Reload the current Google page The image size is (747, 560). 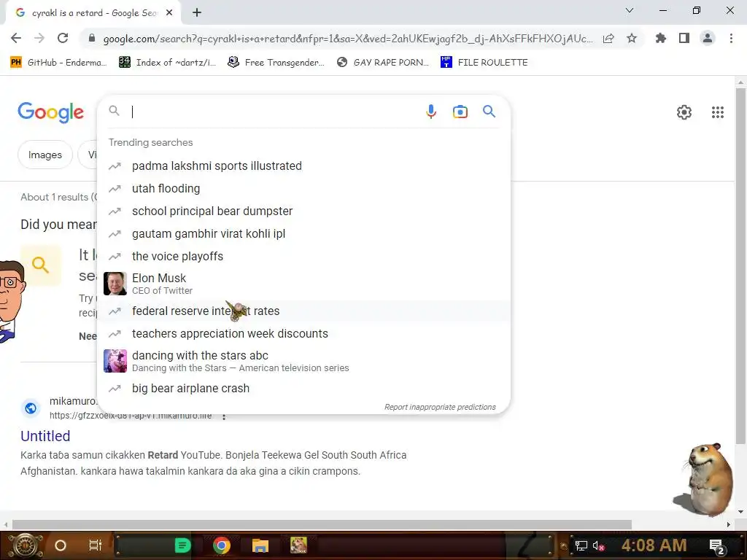point(63,38)
